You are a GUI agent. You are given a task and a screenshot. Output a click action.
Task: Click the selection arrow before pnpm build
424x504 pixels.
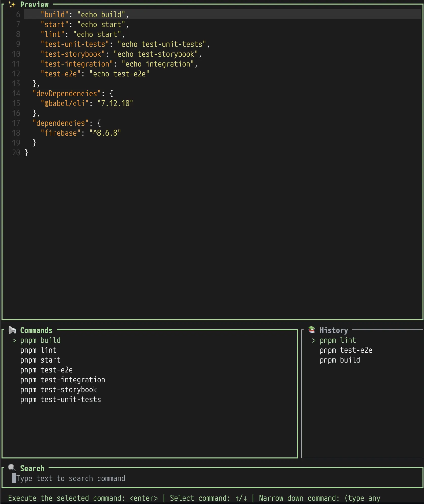(x=14, y=341)
